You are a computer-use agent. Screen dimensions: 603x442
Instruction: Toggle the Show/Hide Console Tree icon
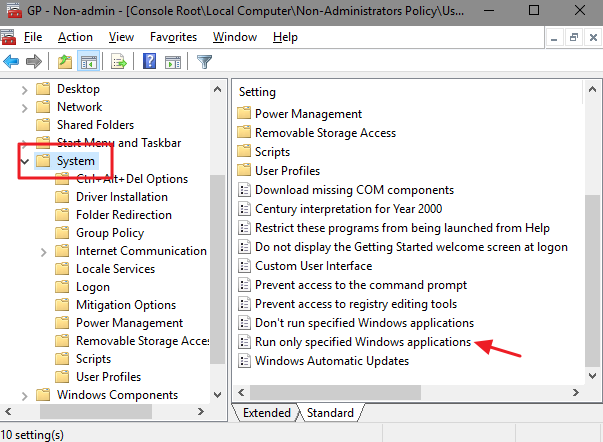89,62
